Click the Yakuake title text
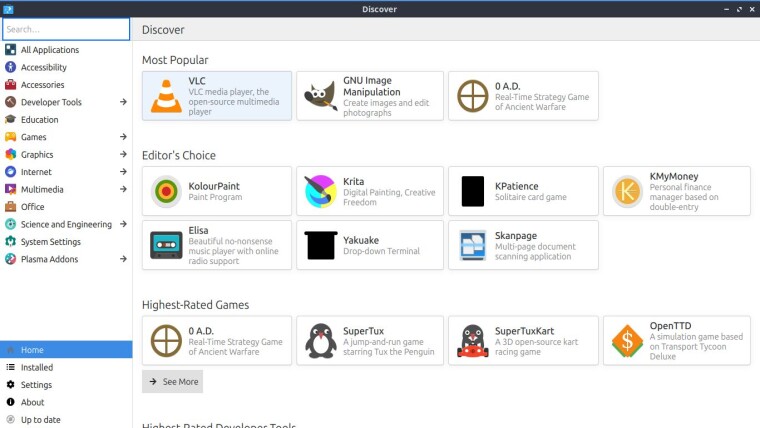Screen dimensions: 760x428 tap(361, 240)
